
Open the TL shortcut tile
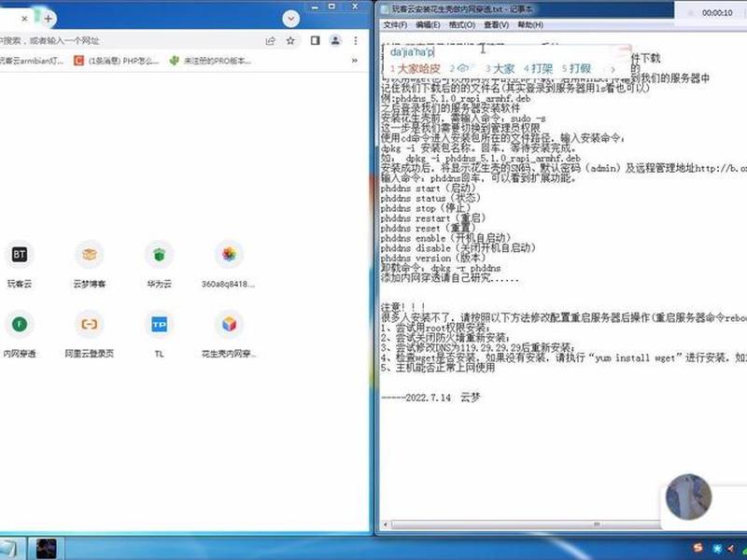[x=159, y=334]
